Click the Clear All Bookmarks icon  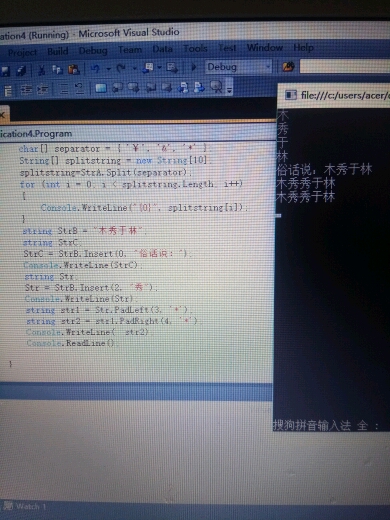click(x=217, y=87)
